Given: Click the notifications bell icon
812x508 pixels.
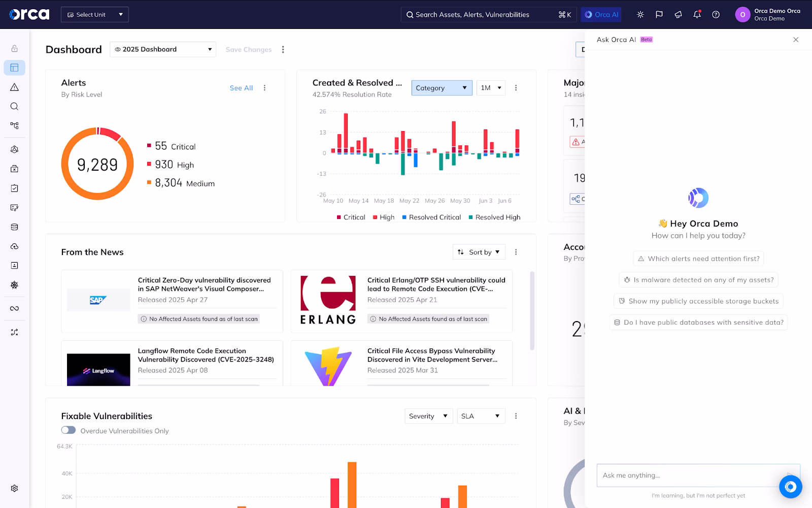Looking at the screenshot, I should [x=697, y=15].
